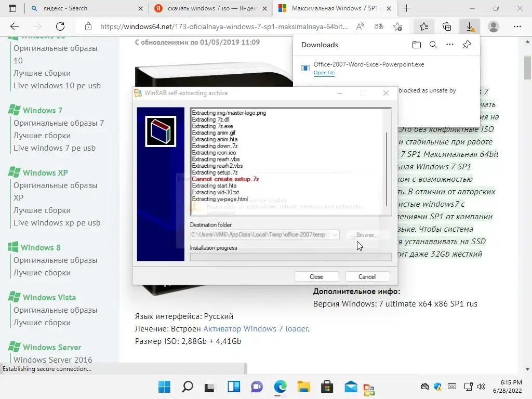Image resolution: width=532 pixels, height=399 pixels.
Task: Open Live windows 7 pe usb link
Action: 54,148
